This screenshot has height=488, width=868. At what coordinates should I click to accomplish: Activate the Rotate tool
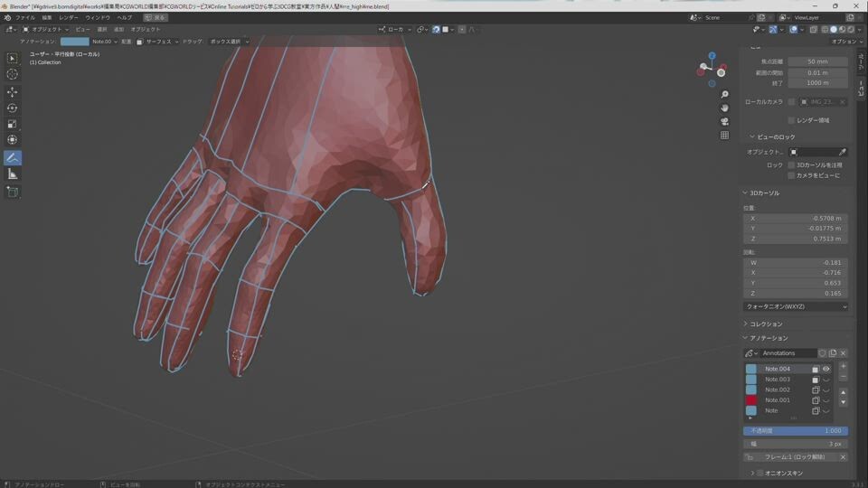[13, 108]
